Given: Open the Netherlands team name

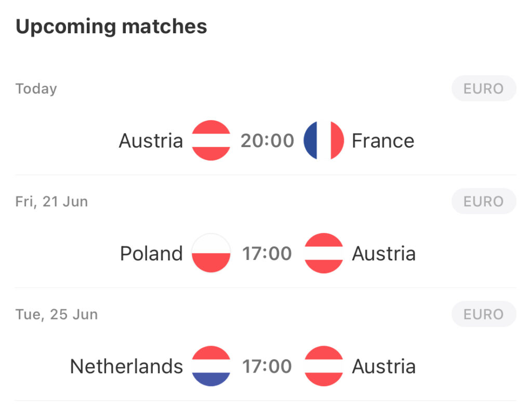Looking at the screenshot, I should click(x=126, y=366).
